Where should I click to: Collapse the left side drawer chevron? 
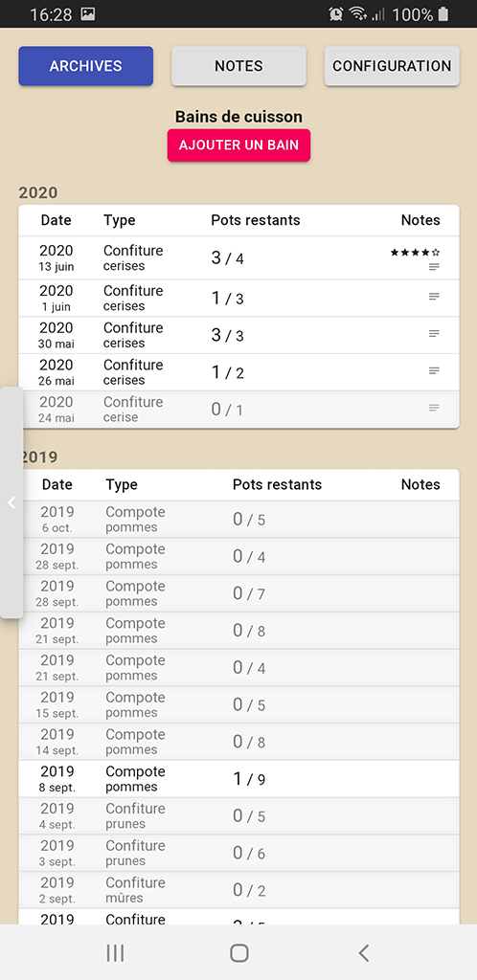(x=11, y=502)
